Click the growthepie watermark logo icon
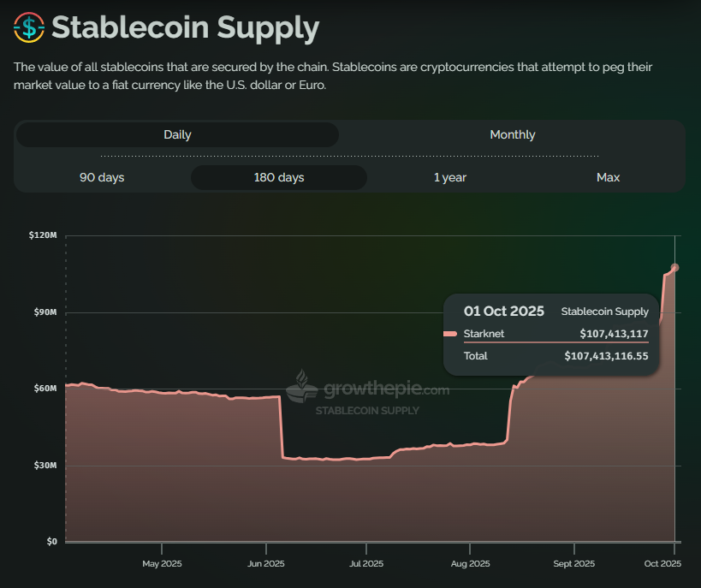 coord(301,387)
